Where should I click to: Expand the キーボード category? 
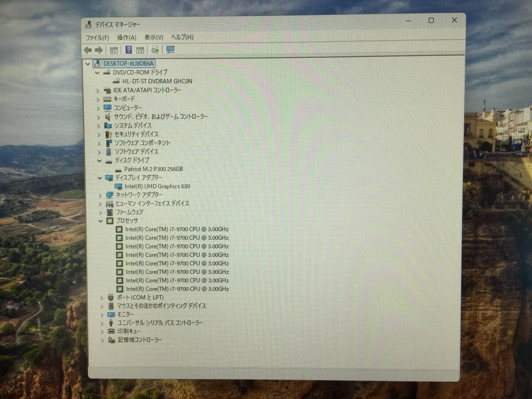click(98, 99)
